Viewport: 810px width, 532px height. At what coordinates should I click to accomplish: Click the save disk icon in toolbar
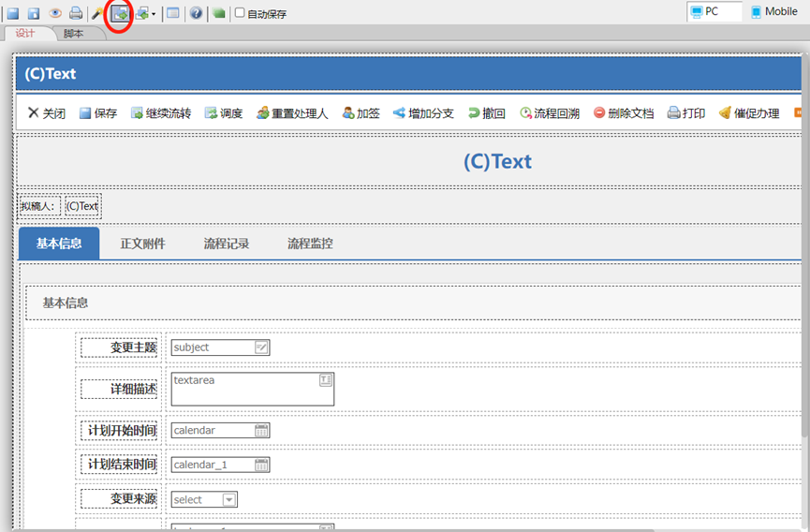coord(13,13)
